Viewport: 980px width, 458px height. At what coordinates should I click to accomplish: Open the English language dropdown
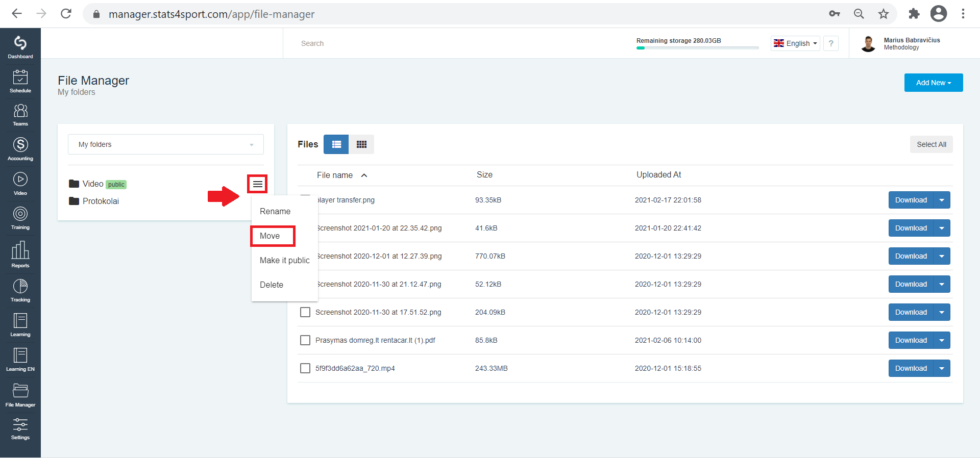[795, 43]
